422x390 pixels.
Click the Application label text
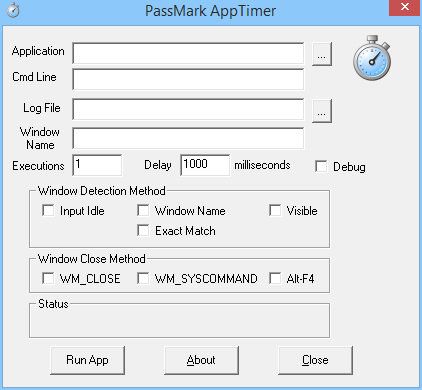coord(38,51)
